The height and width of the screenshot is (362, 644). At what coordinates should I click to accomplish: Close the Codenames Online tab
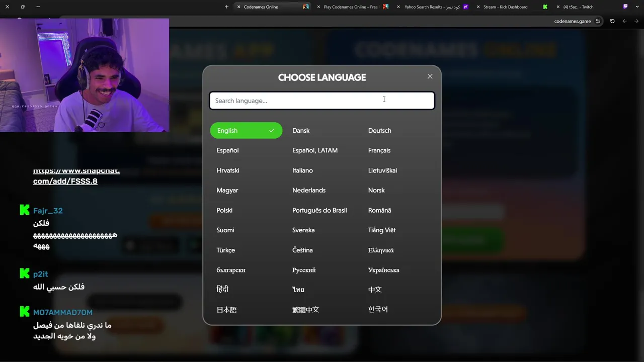[238, 7]
